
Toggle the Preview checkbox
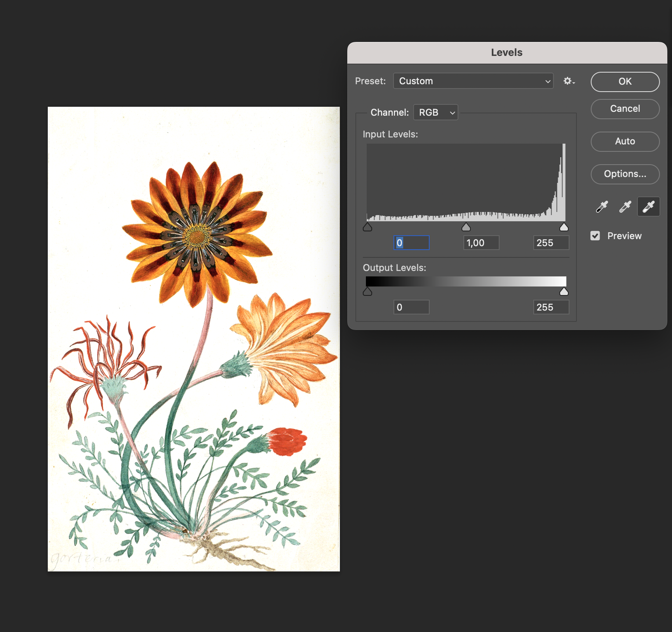(x=595, y=236)
